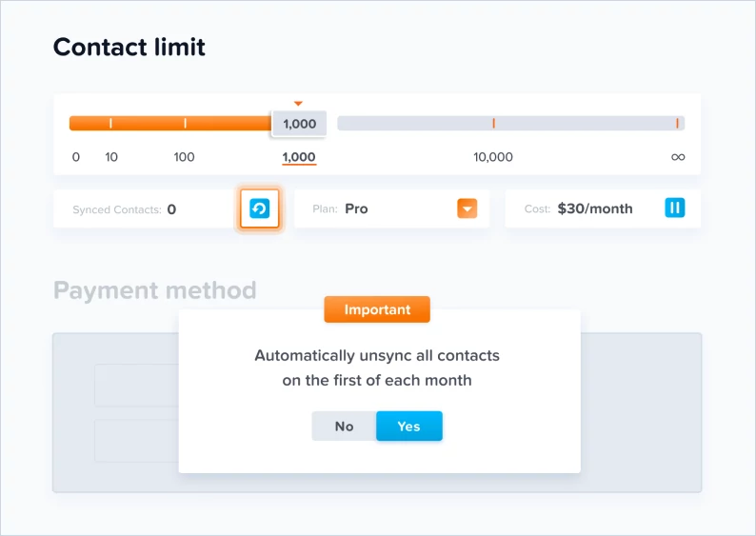Select the infinity symbol label
756x536 pixels.
[678, 157]
